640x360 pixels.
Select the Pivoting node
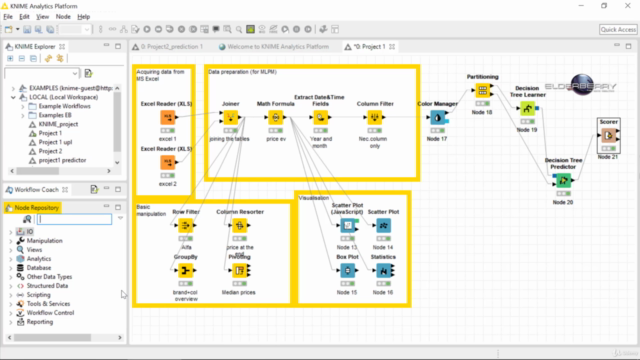click(x=240, y=270)
